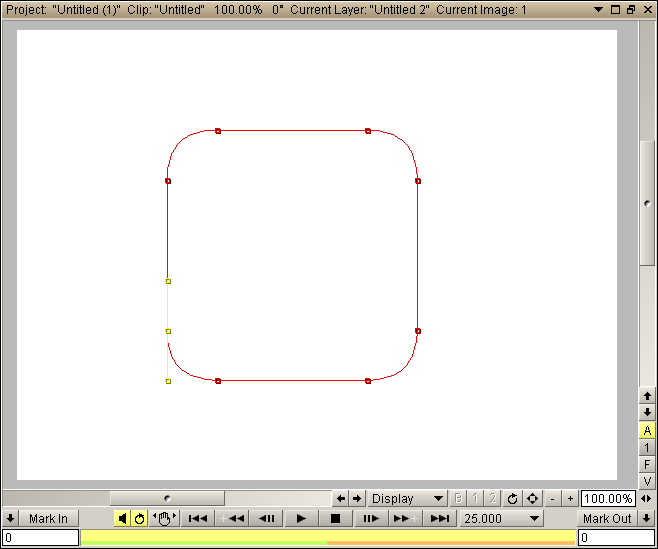Click the rotate view reset icon
658x549 pixels.
(512, 498)
